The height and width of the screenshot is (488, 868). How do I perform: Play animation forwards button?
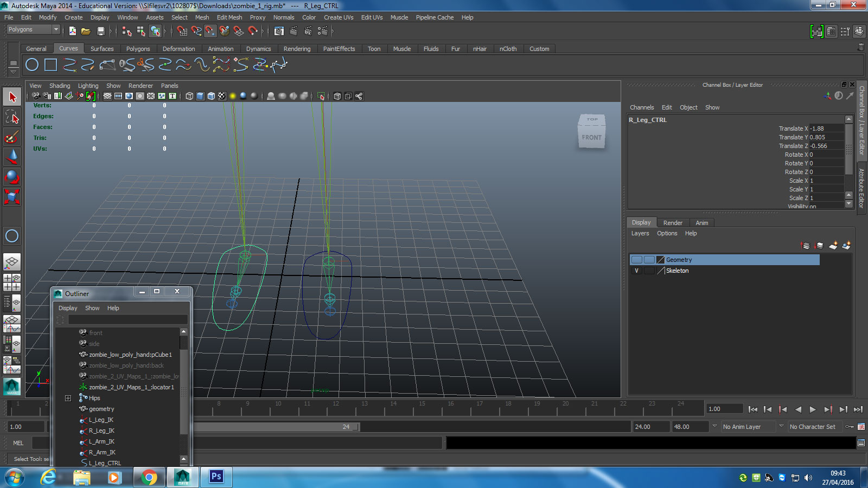(813, 409)
